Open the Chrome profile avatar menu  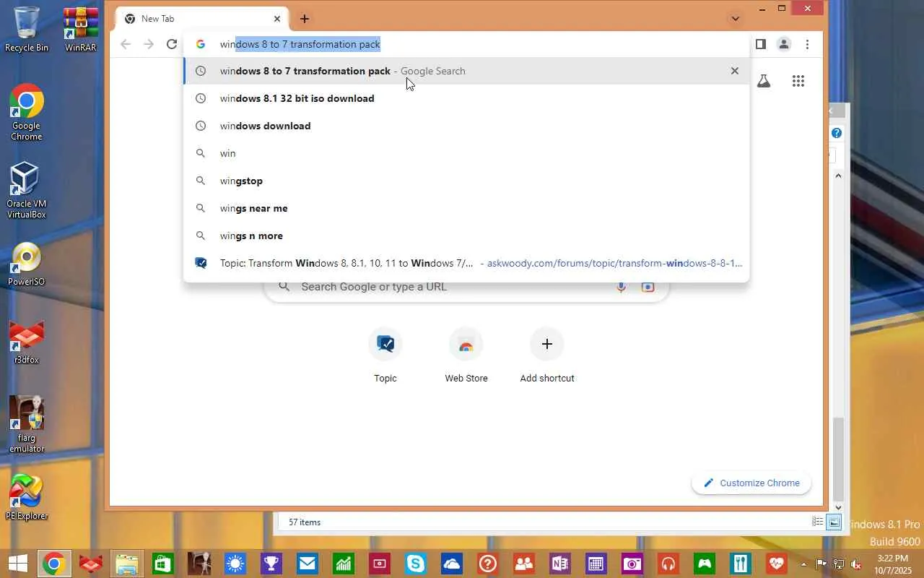coord(783,44)
